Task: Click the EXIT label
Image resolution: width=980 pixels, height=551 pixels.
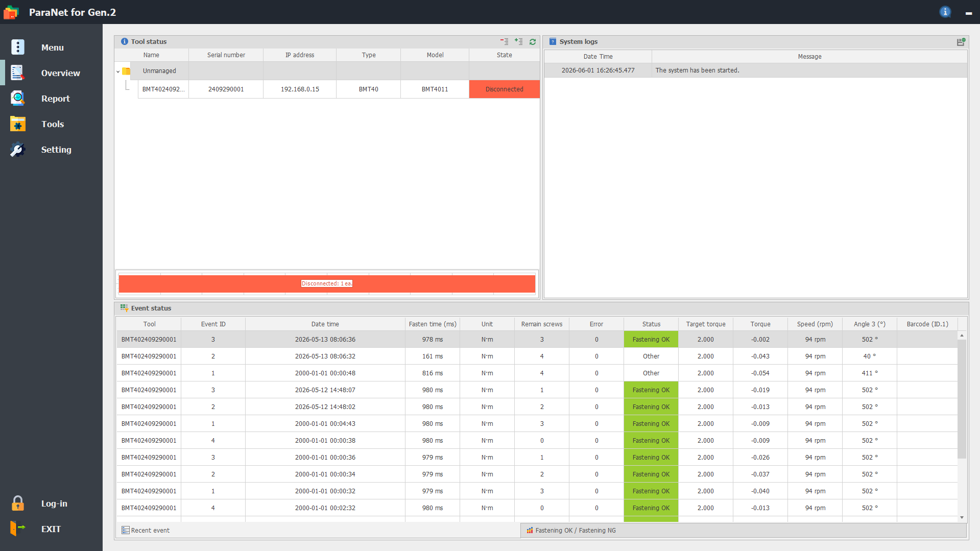Action: coord(51,529)
